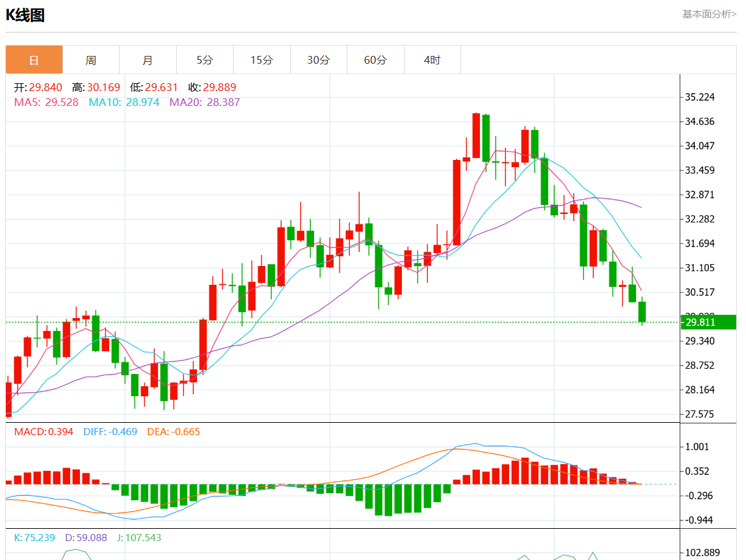Click the 低:29.631 low price value
This screenshot has width=746, height=560.
[x=153, y=88]
